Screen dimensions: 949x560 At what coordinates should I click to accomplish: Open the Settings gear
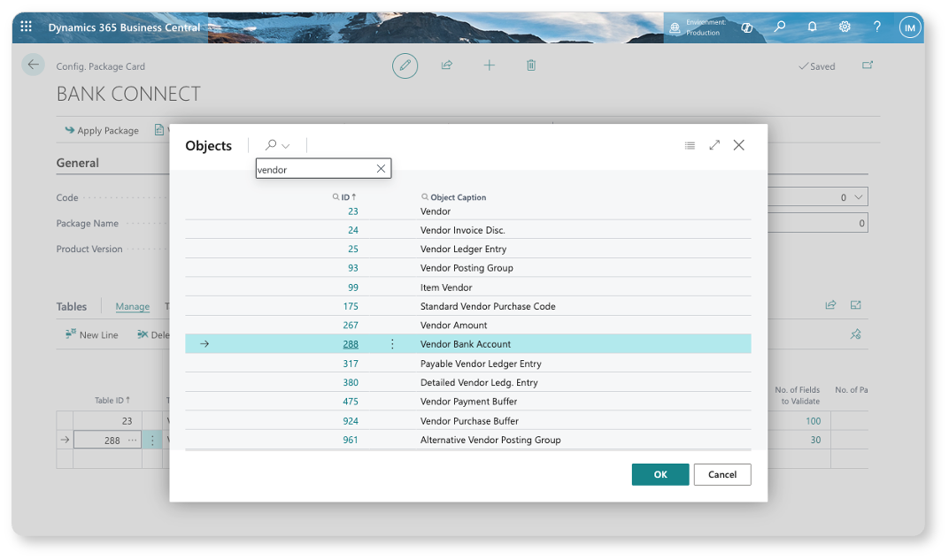point(845,27)
